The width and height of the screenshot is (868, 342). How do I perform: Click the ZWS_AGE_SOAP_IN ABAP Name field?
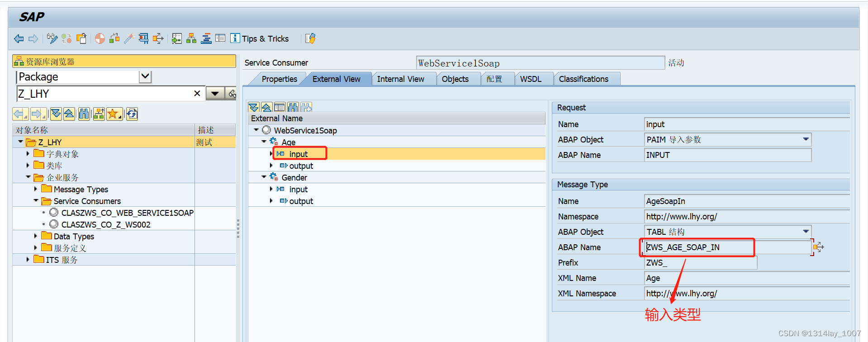pyautogui.click(x=727, y=247)
